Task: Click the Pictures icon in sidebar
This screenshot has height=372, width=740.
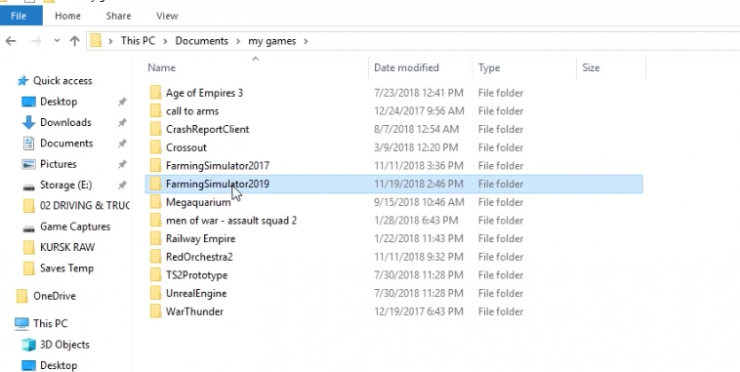Action: click(28, 164)
